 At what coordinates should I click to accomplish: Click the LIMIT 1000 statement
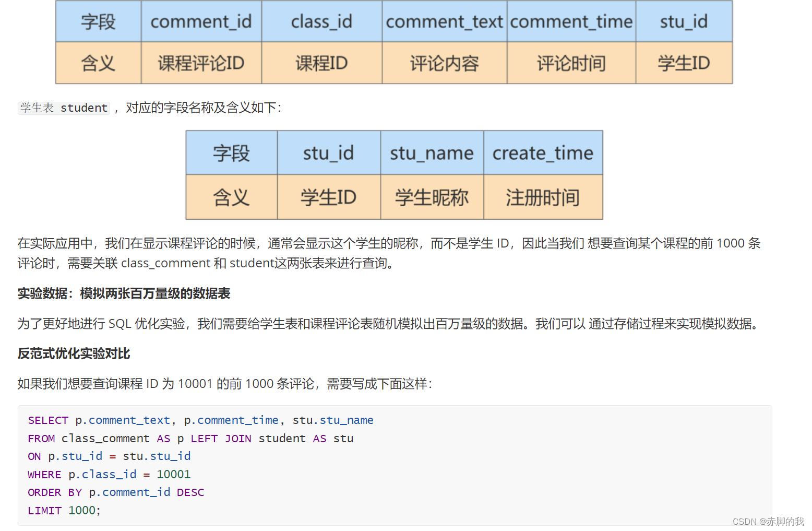pos(63,510)
